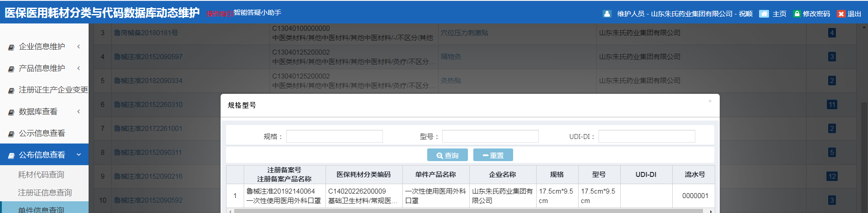Click the book icon beside 公示信息查看
The height and width of the screenshot is (213, 868).
(11, 134)
